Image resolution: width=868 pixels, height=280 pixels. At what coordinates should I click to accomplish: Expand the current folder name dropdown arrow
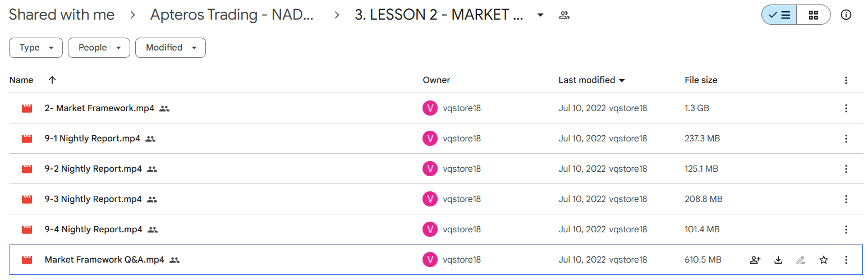click(540, 15)
